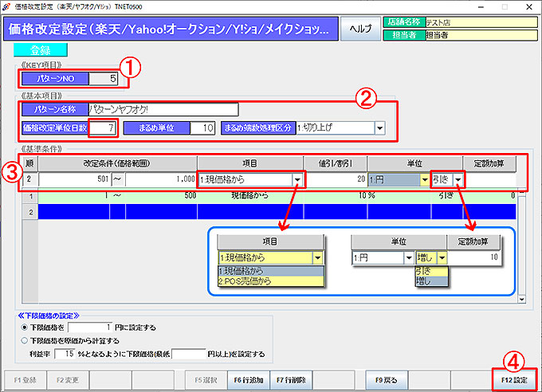Expand the 引き dropdown in the 単位 column
542x392 pixels.
coord(458,180)
